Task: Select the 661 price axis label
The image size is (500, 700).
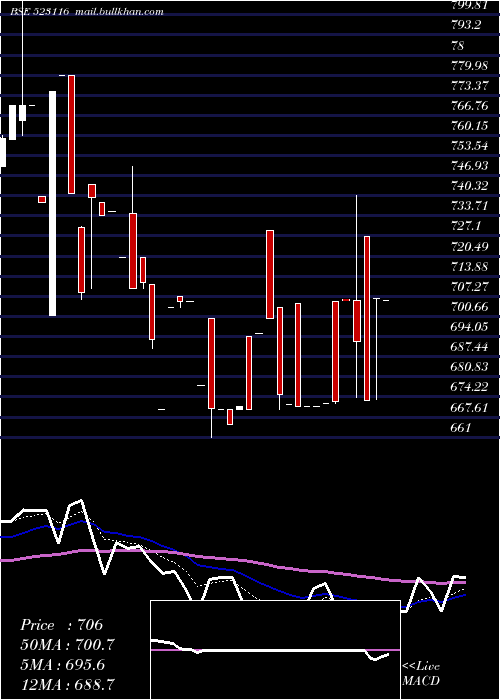Action: tap(461, 428)
